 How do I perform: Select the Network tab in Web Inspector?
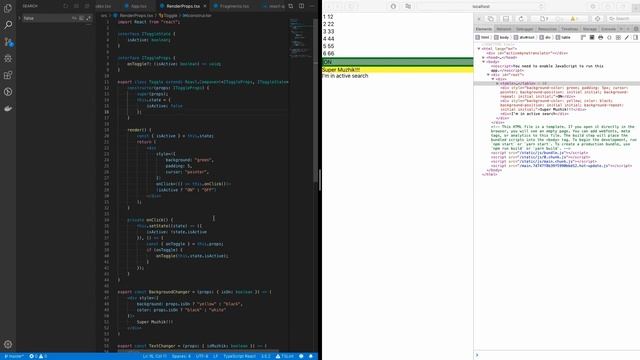(504, 29)
